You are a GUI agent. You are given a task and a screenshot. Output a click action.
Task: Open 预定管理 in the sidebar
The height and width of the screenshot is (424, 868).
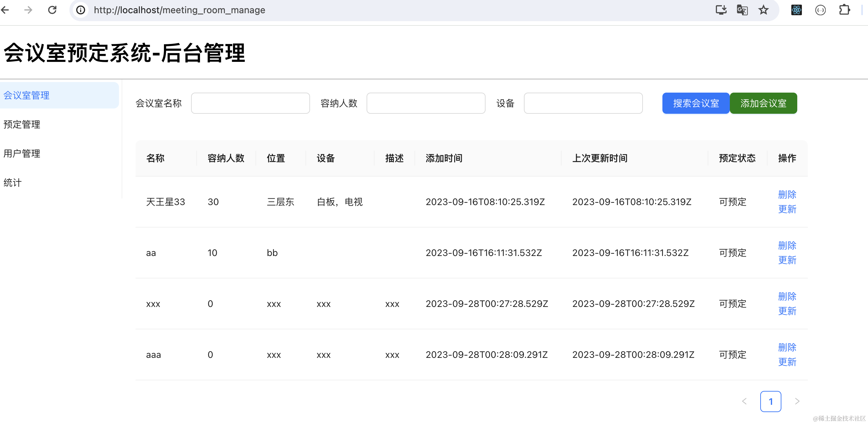coord(22,124)
